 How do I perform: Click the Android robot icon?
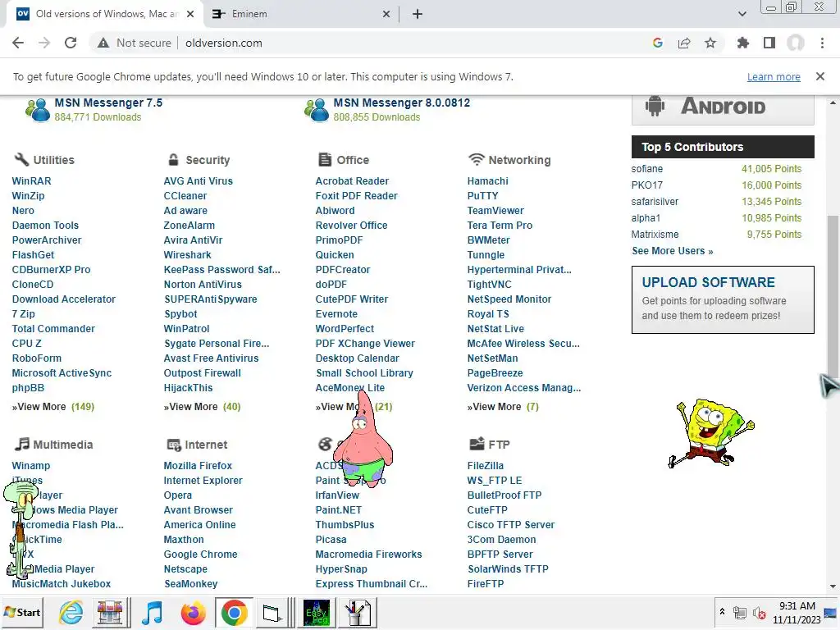655,106
